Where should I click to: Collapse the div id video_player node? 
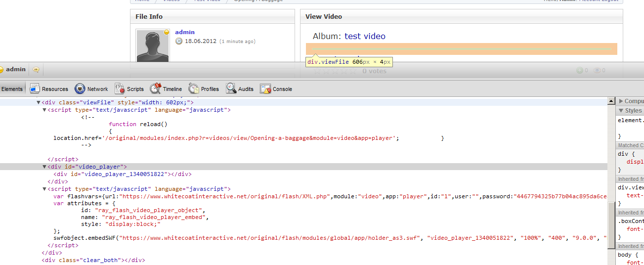point(44,167)
